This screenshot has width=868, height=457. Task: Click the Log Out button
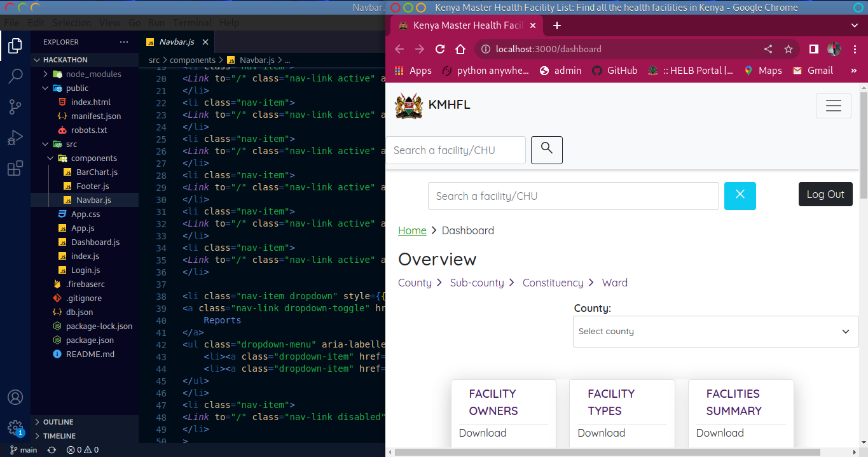click(x=825, y=195)
